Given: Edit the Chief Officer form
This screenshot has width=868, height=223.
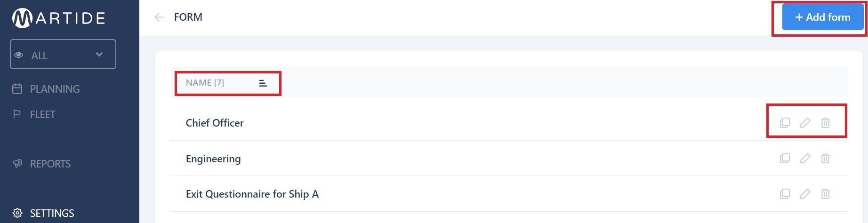Looking at the screenshot, I should [x=805, y=123].
